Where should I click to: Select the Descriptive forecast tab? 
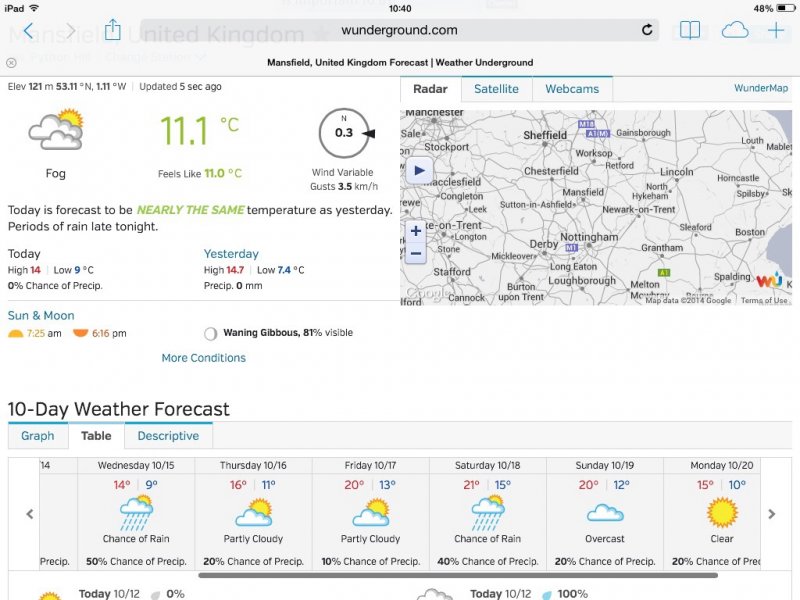(168, 436)
